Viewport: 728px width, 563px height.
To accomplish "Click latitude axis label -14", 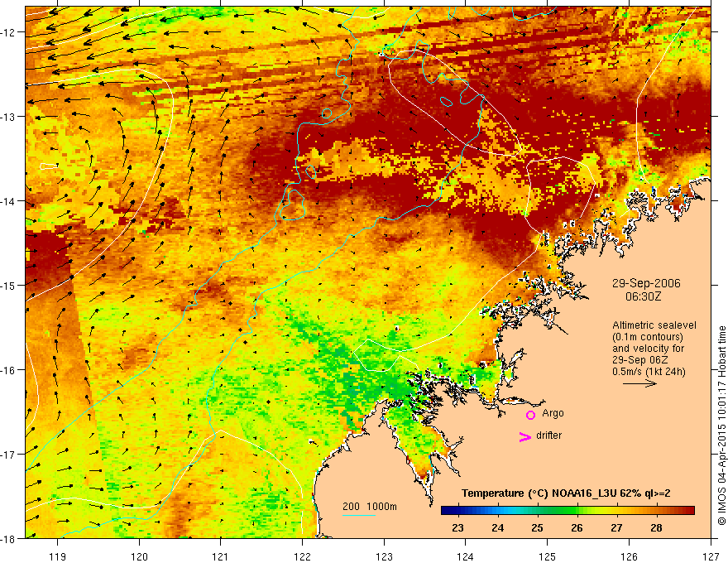I will (9, 201).
